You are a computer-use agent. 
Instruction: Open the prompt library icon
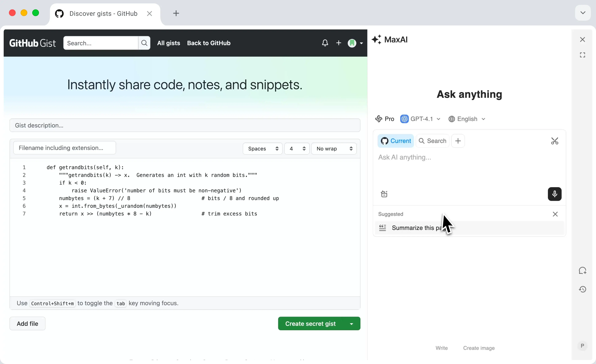[384, 194]
